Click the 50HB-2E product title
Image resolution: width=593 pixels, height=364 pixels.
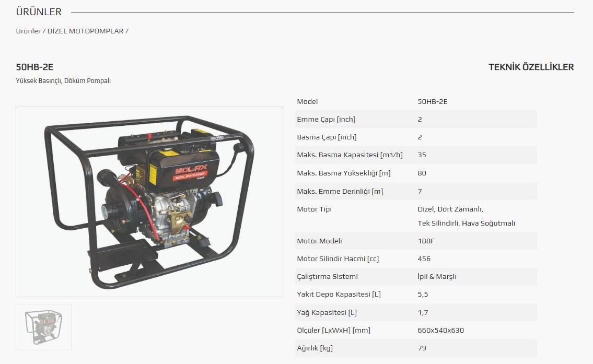[34, 67]
